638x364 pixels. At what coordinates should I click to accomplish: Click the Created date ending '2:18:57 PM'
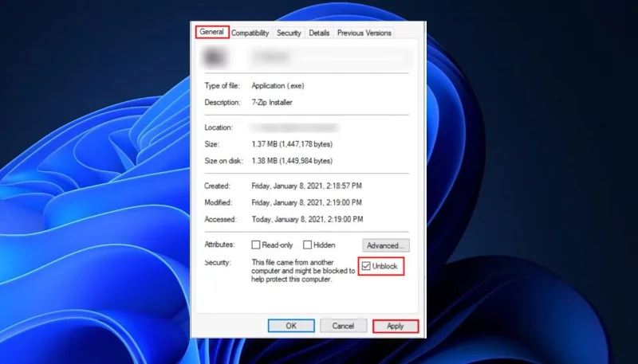[306, 186]
